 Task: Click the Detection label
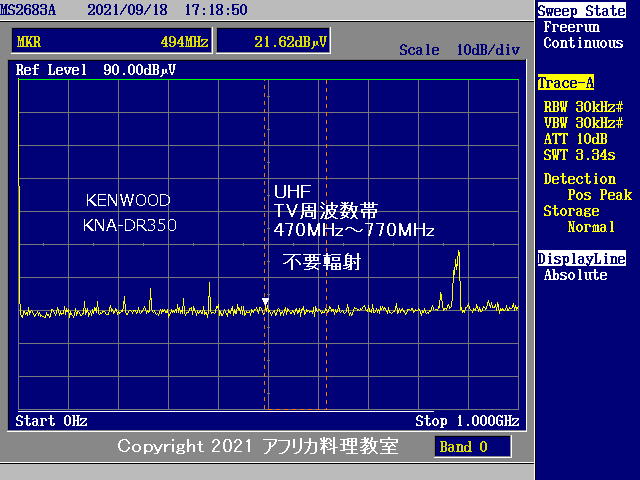click(x=580, y=179)
